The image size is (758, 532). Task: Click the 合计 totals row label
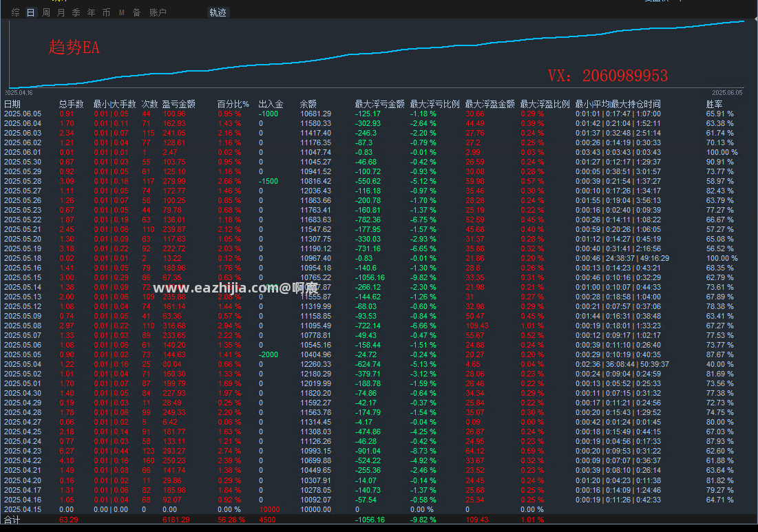pyautogui.click(x=12, y=520)
